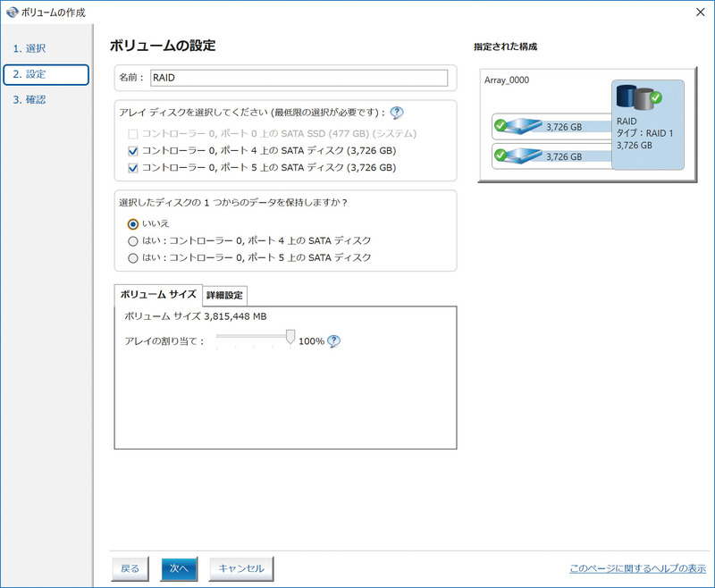Select the いいえ radio button
The image size is (715, 588).
[132, 223]
